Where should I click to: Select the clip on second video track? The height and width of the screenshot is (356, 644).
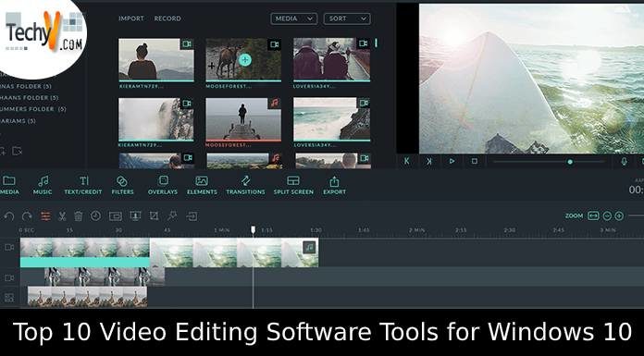[105, 276]
